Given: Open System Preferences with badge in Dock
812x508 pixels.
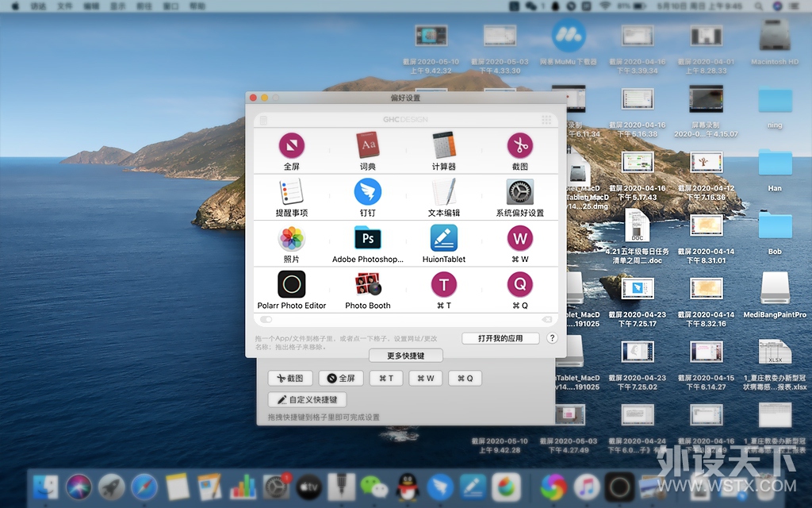Looking at the screenshot, I should coord(276,487).
